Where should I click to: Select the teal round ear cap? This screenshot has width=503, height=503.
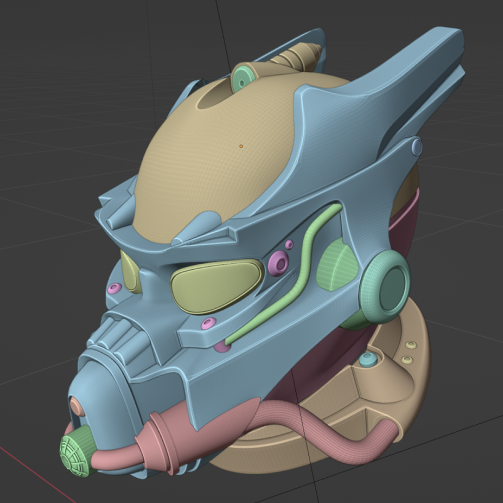point(386,286)
